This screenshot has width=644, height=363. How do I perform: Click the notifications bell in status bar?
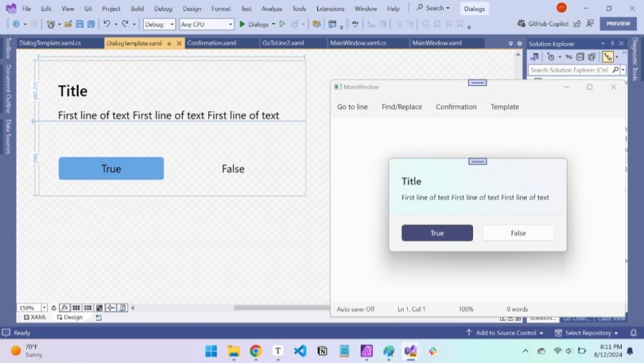[634, 333]
